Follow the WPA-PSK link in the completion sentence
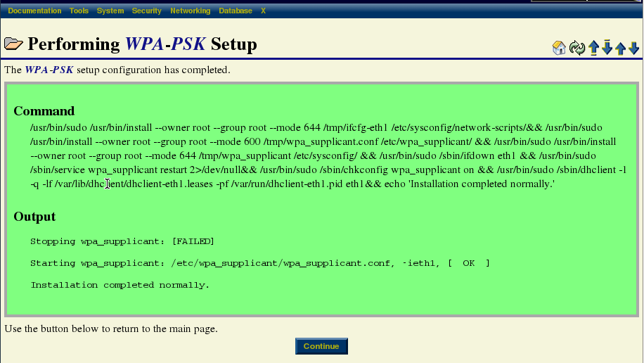Screen dimensions: 644x363 click(x=49, y=70)
